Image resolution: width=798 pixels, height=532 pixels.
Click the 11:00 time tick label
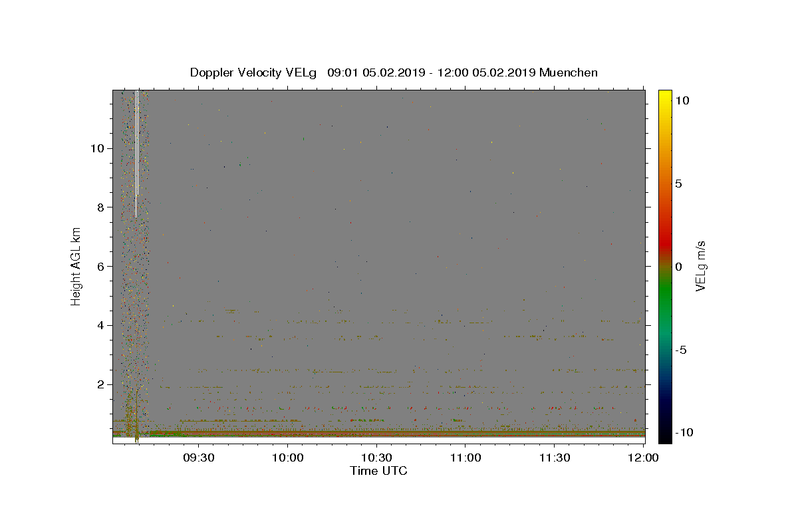tap(465, 458)
